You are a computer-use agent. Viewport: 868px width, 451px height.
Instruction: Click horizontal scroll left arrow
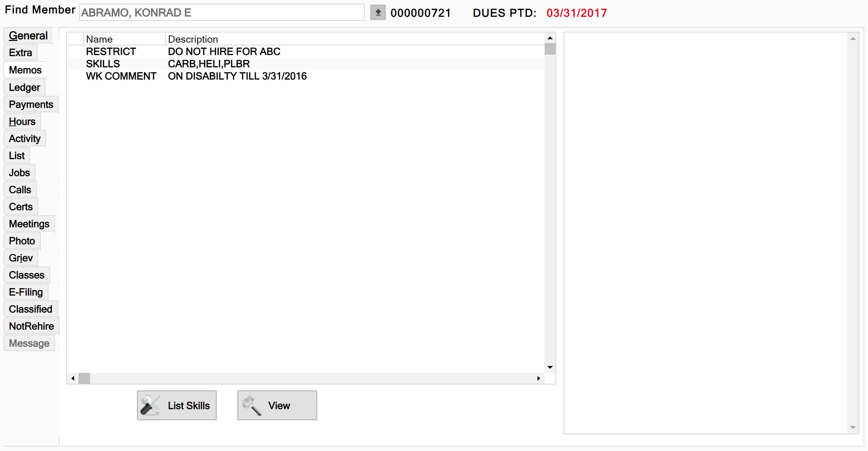73,378
